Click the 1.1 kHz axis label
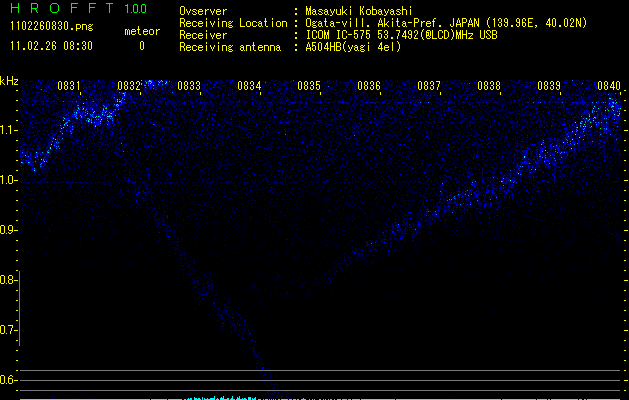The height and width of the screenshot is (400, 629). point(8,130)
